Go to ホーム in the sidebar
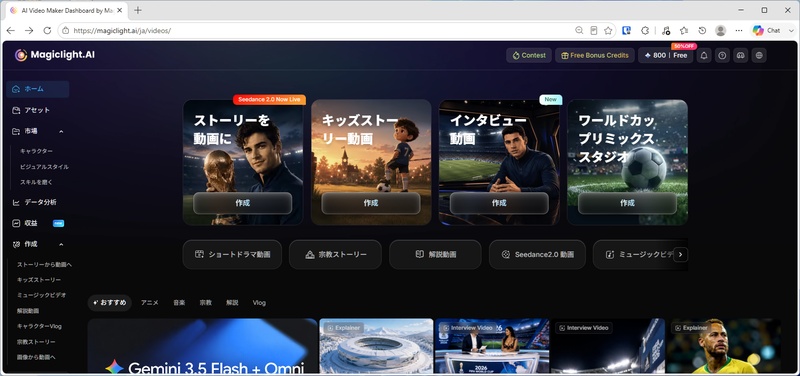Viewport: 800px width, 376px height. [38, 89]
